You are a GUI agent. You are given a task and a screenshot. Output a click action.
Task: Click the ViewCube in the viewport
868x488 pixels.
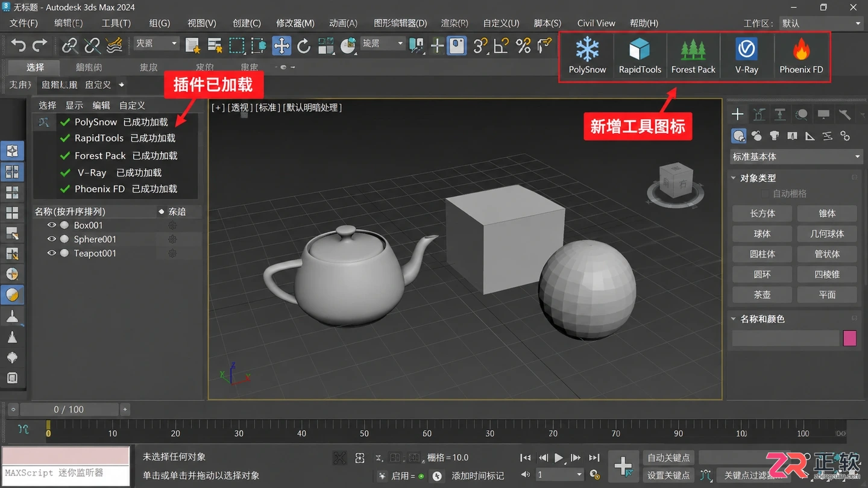click(675, 184)
